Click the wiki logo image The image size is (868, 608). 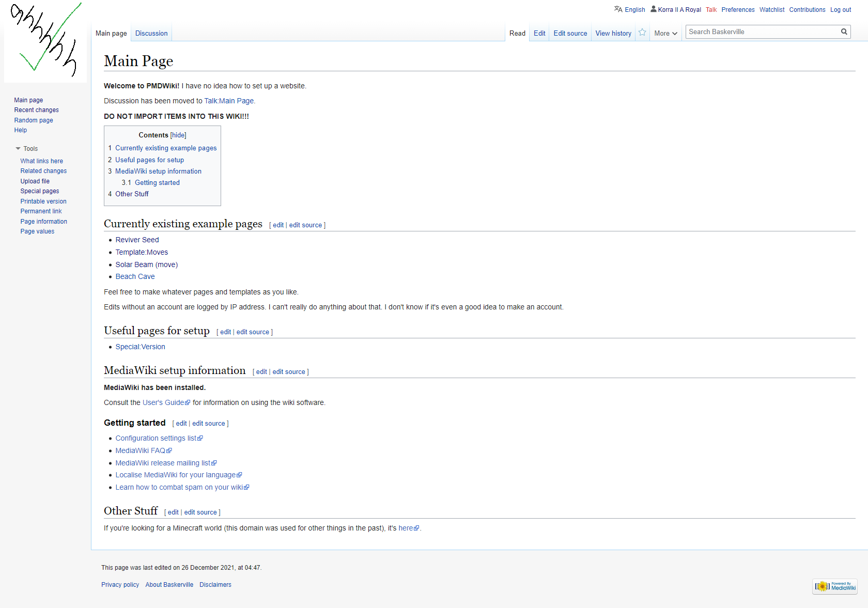pos(45,40)
